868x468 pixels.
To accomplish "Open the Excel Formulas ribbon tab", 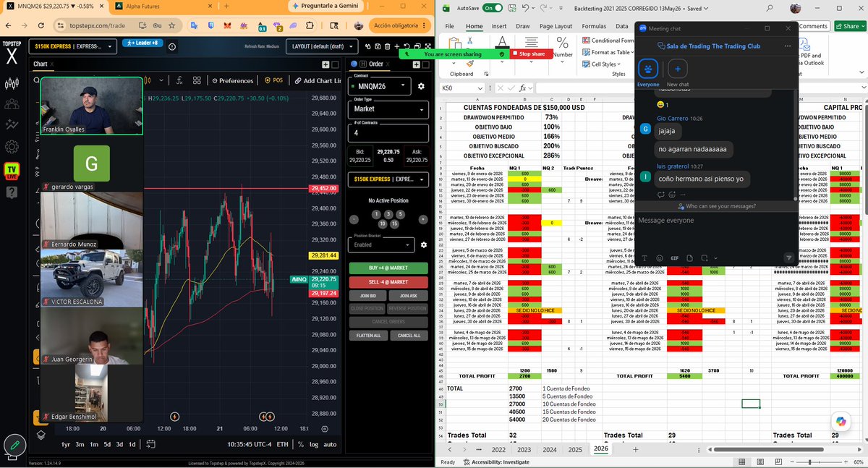I will tap(593, 26).
